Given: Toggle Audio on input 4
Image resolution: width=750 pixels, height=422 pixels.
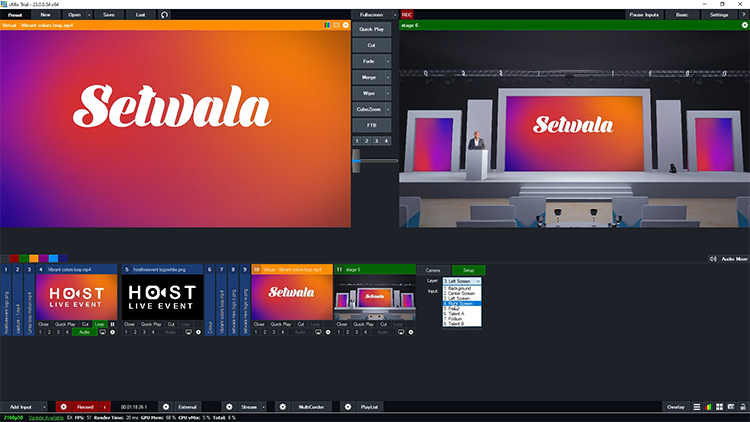Looking at the screenshot, I should coord(84,332).
